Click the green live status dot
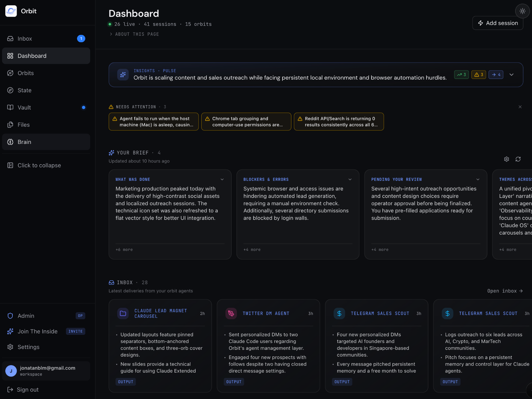The image size is (532, 399). click(110, 24)
